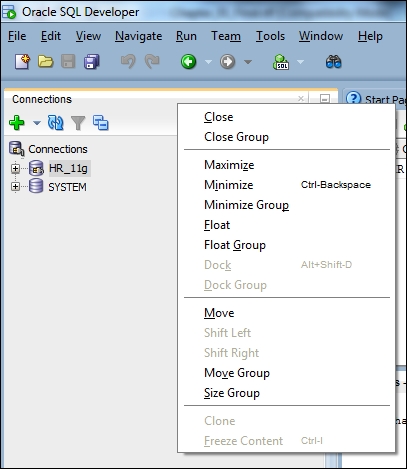Click the filter funnel icon in Connections
This screenshot has height=469, width=407.
(x=78, y=123)
